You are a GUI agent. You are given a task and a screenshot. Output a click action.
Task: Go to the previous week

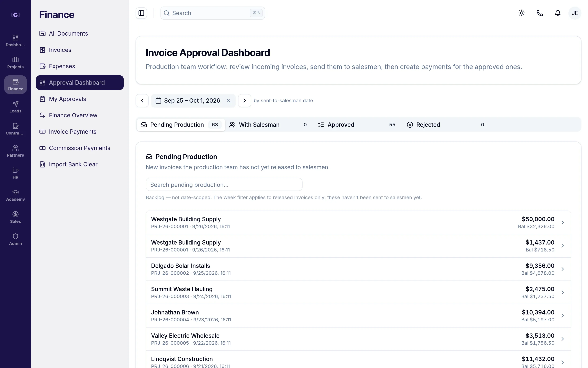(142, 101)
